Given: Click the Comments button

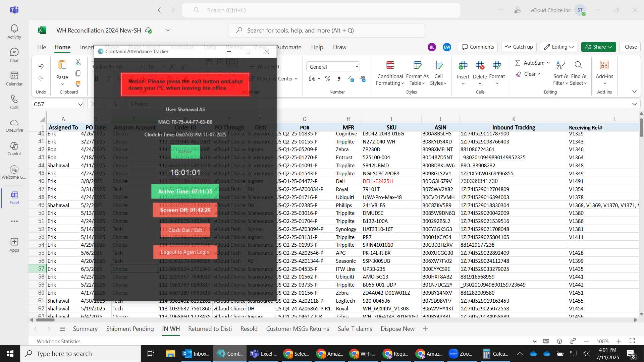Looking at the screenshot, I should [x=478, y=47].
